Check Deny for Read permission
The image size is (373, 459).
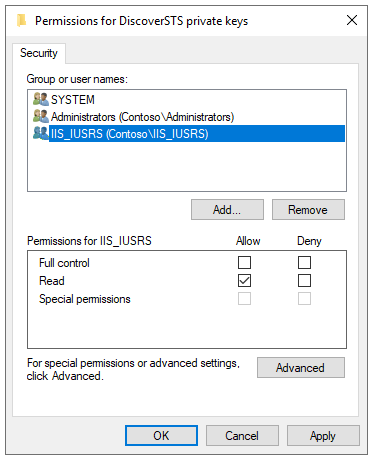tap(304, 281)
